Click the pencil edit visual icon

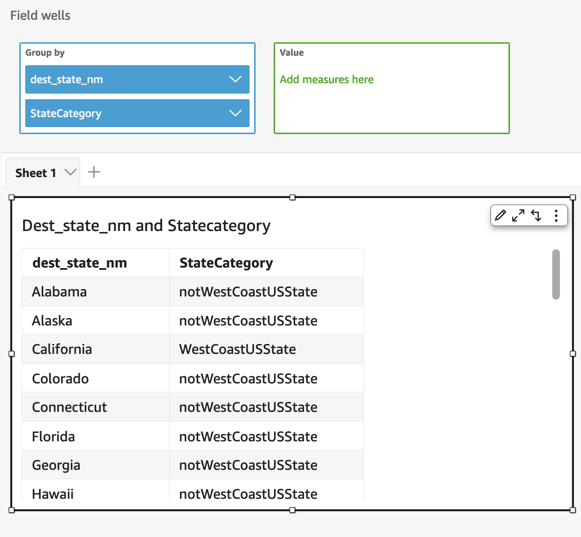point(500,215)
